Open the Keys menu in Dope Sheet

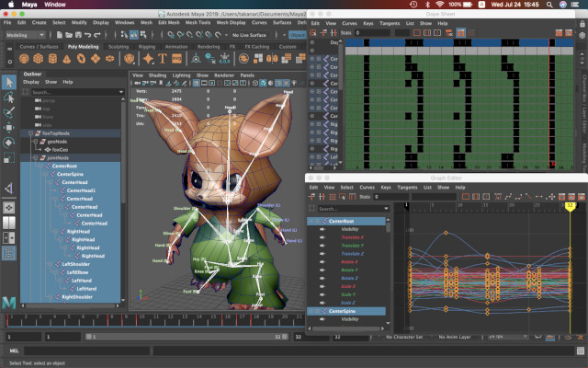point(368,23)
